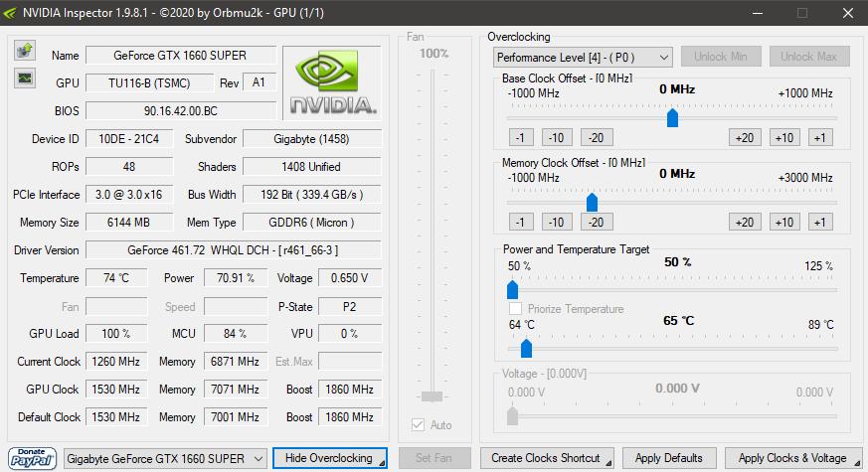The width and height of the screenshot is (868, 472).
Task: Click the Device ID value 10DE - 21C4
Action: (129, 139)
